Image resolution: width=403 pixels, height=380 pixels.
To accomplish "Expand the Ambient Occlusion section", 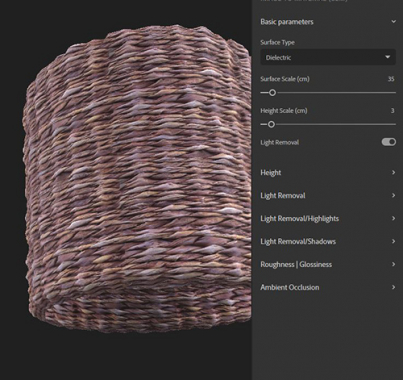I will [394, 287].
